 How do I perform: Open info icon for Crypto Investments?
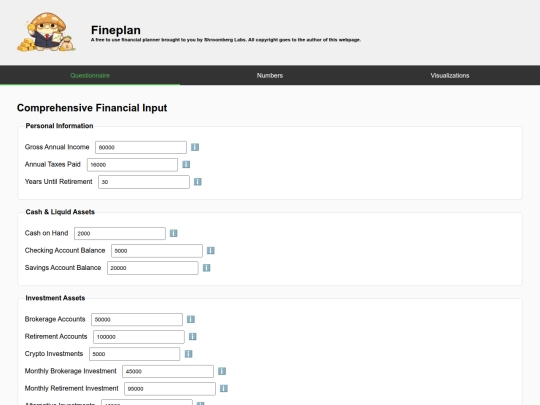coord(188,354)
